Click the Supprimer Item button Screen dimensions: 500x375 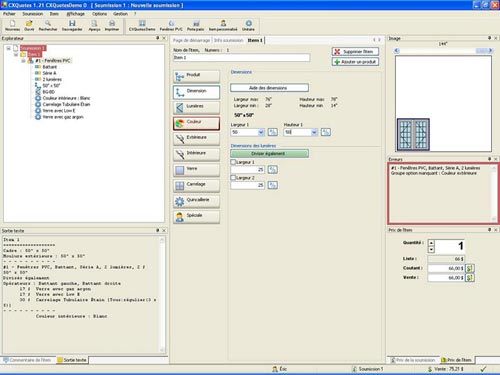(355, 52)
